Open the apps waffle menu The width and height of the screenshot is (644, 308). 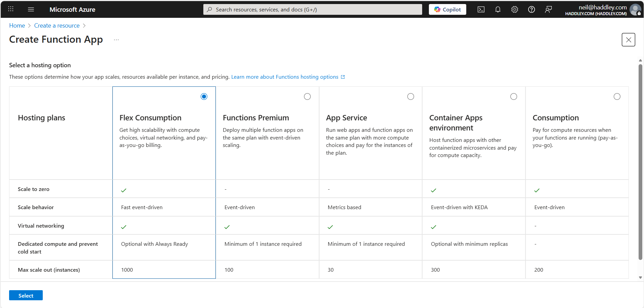tap(11, 8)
